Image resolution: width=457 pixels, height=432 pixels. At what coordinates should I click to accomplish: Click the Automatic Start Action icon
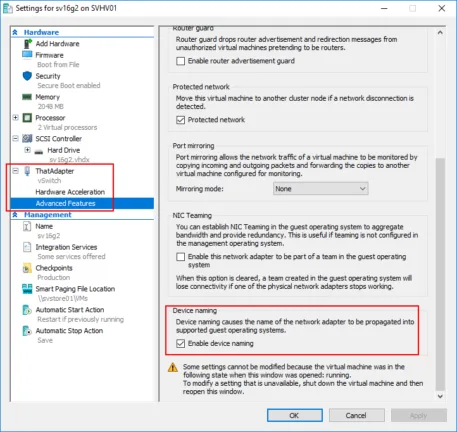click(x=27, y=310)
